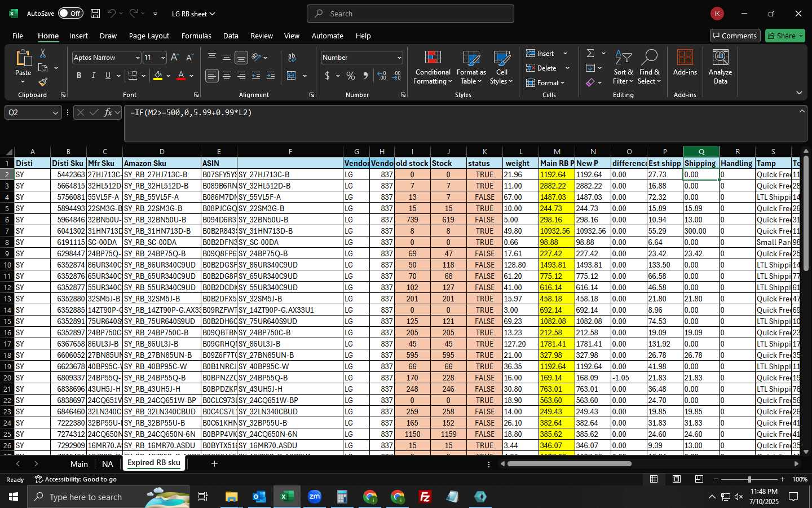Click Decrease Font Size icon
Screen dimensions: 812x508
click(x=189, y=58)
